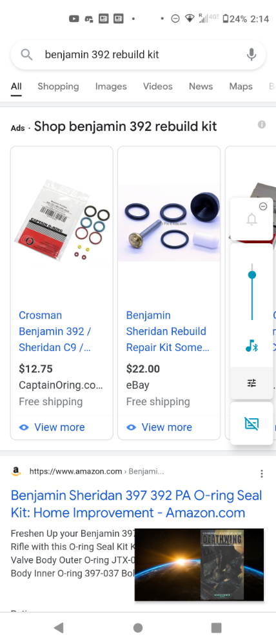Open Benjamin Sheridan 397 392 Amazon link
Screen dimensions: 276x644
point(136,504)
